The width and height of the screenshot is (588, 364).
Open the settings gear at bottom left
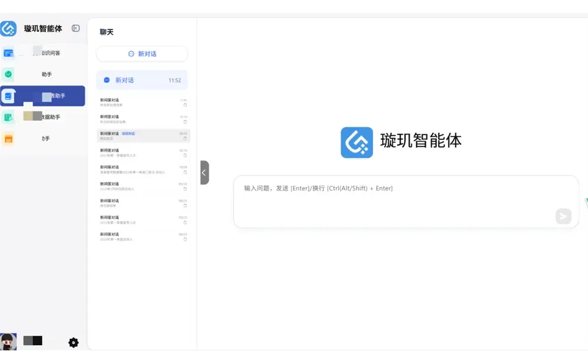73,342
